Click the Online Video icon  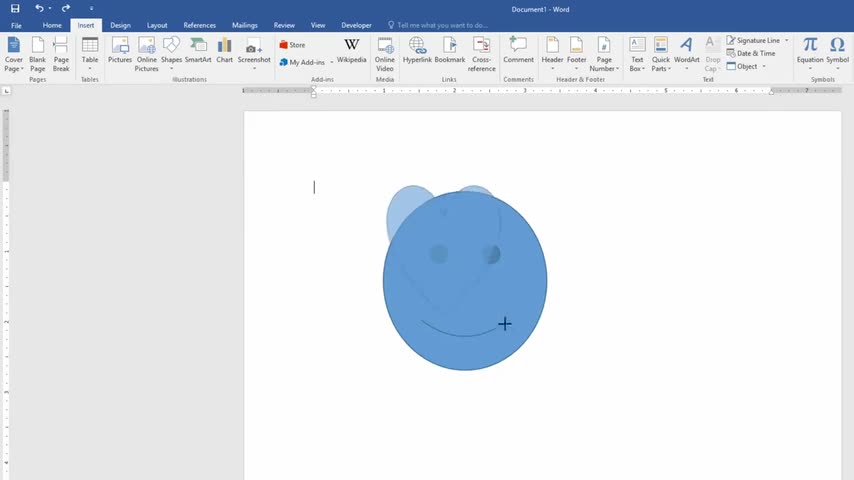(x=385, y=50)
